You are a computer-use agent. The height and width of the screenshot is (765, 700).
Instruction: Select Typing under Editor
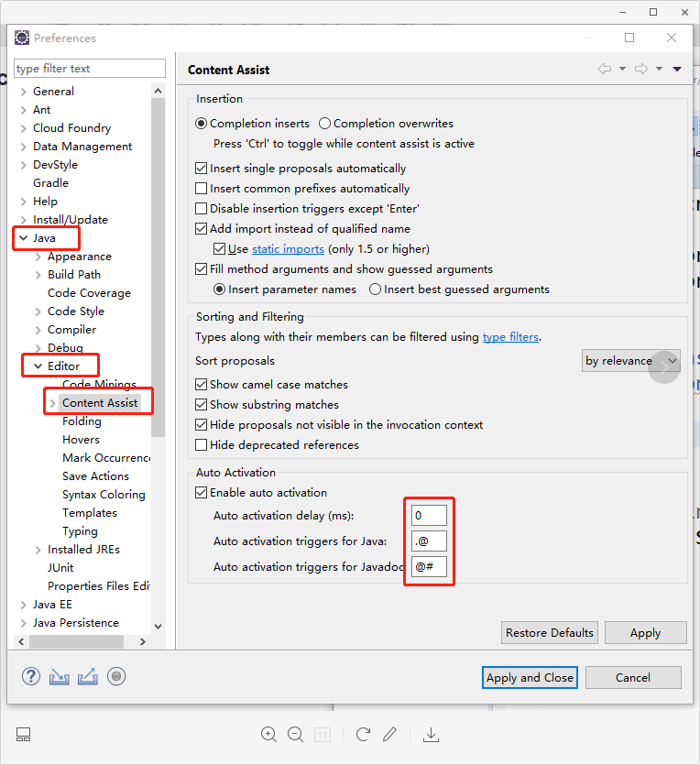point(80,531)
